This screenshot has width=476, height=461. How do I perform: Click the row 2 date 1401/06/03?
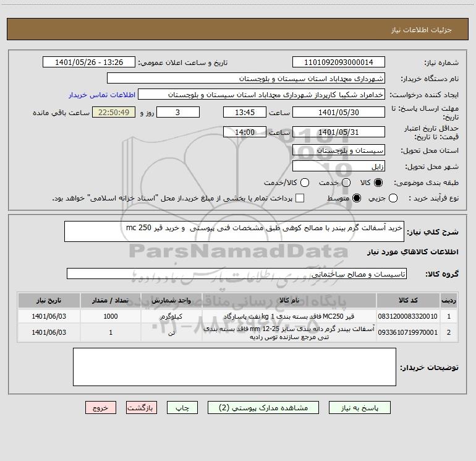point(49,333)
